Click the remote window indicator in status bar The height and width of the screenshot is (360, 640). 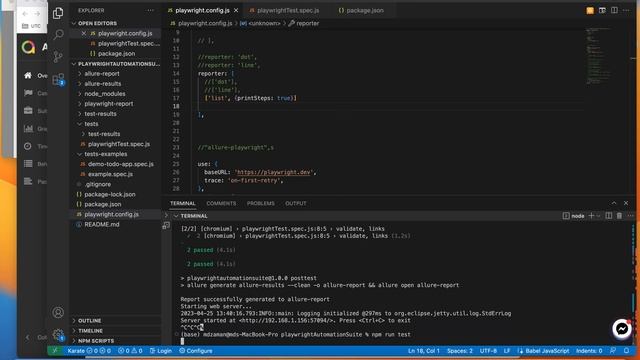(x=55, y=351)
